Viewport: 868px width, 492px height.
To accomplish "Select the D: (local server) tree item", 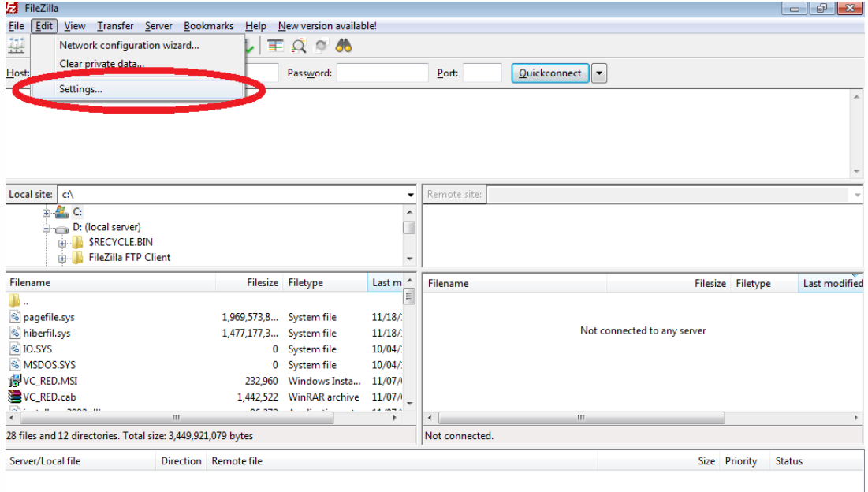I will click(x=107, y=227).
